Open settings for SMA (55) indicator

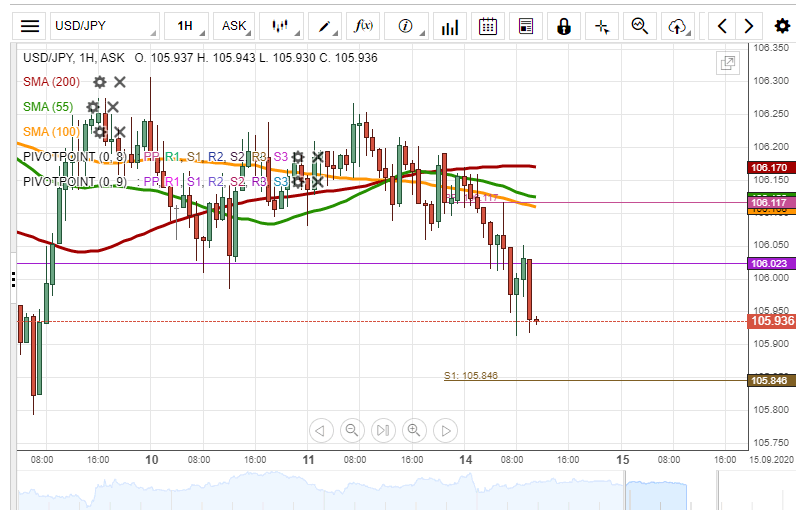(x=93, y=107)
